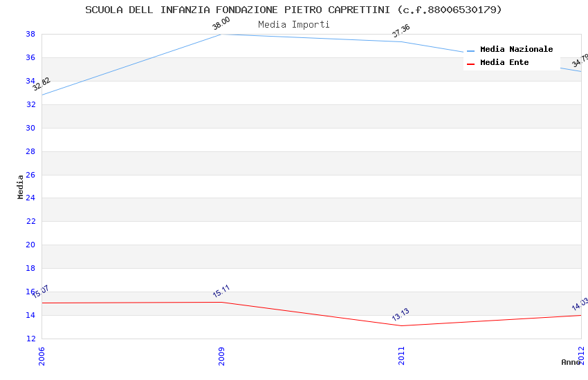Image resolution: width=588 pixels, height=380 pixels.
Task: Click the y-axis value 32
Action: 30,104
